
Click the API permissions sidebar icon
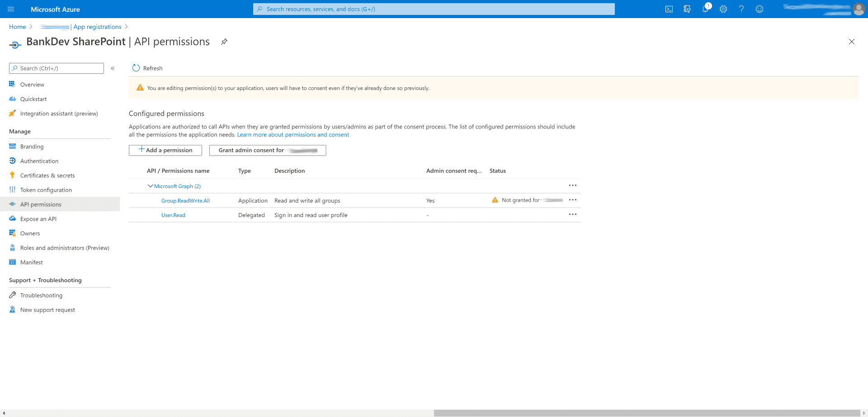[x=12, y=204]
